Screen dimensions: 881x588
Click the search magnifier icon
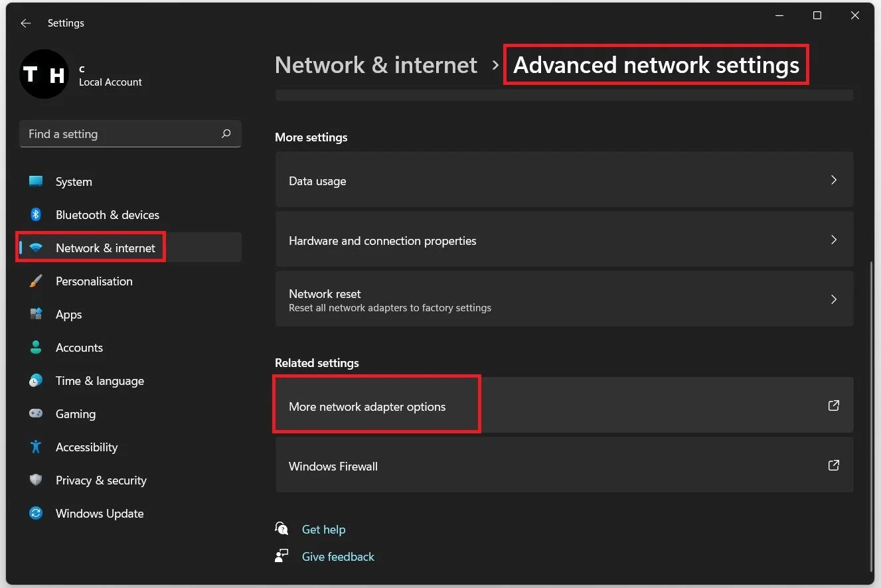point(226,133)
